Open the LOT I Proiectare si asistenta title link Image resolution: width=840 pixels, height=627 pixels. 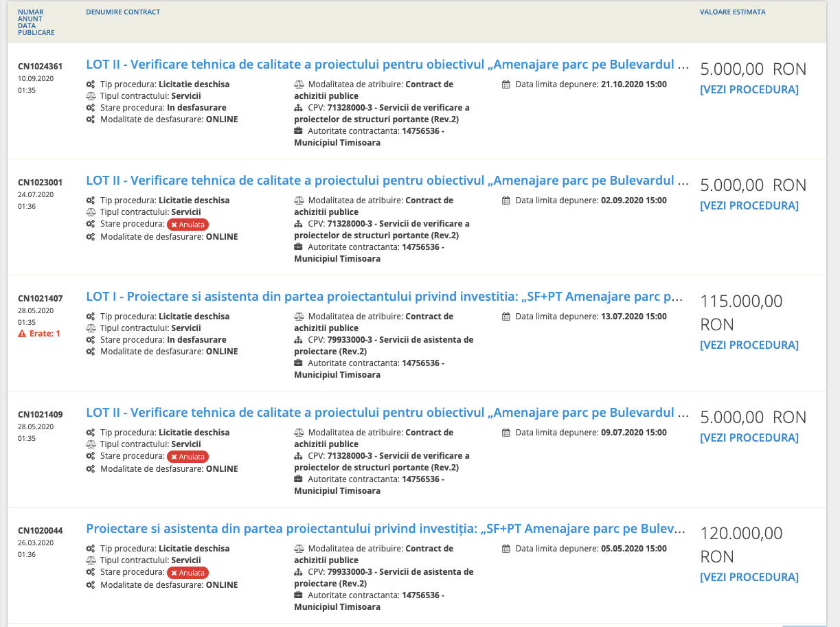point(385,297)
